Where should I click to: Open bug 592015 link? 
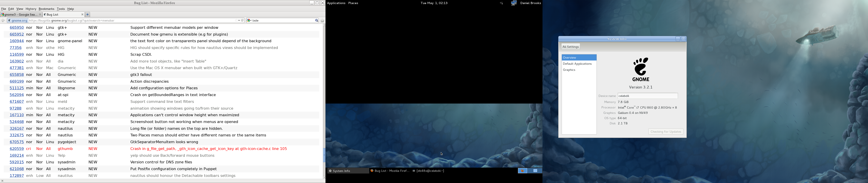click(17, 162)
